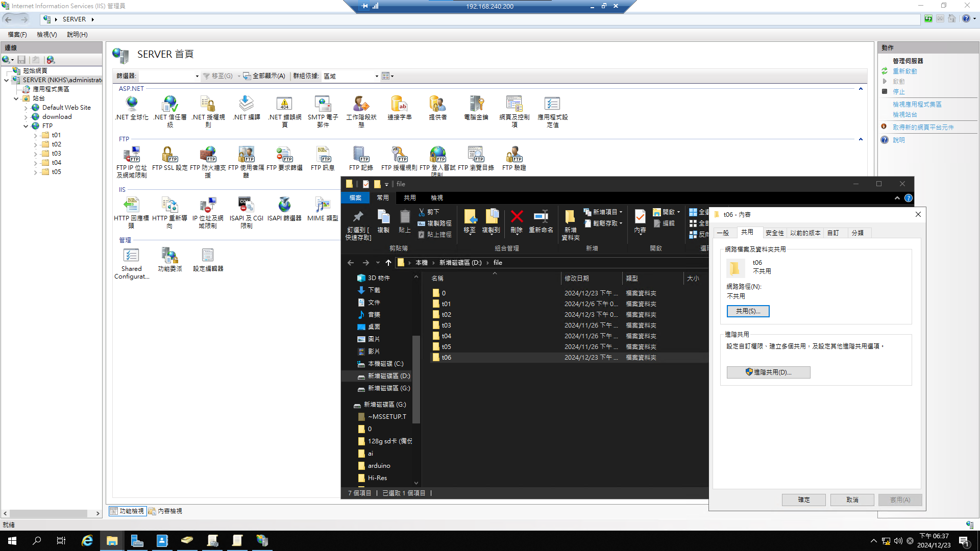The image size is (980, 551).
Task: Open the FTP SSL 設定 icon
Action: click(170, 158)
